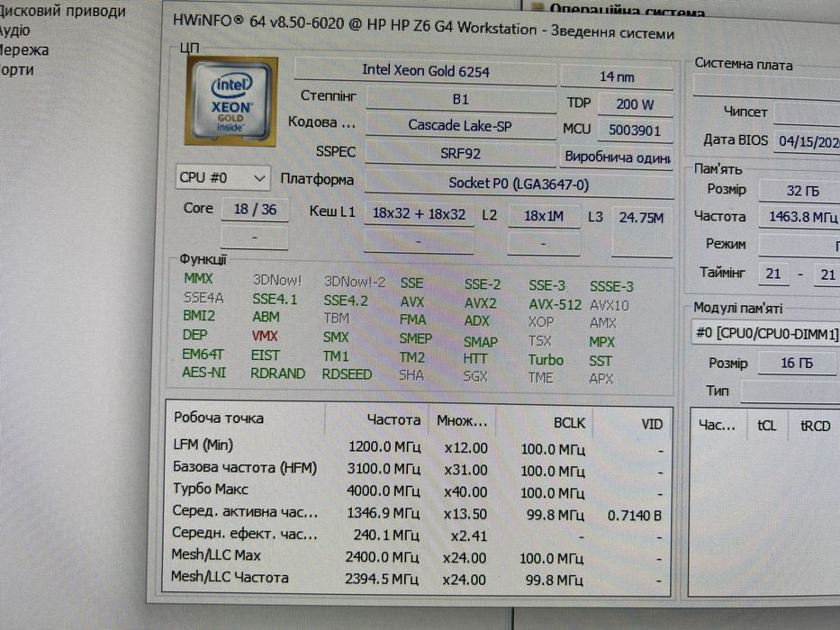The image size is (840, 630).
Task: Click the Intel Xeon Gold 6254 name field
Action: coord(425,71)
